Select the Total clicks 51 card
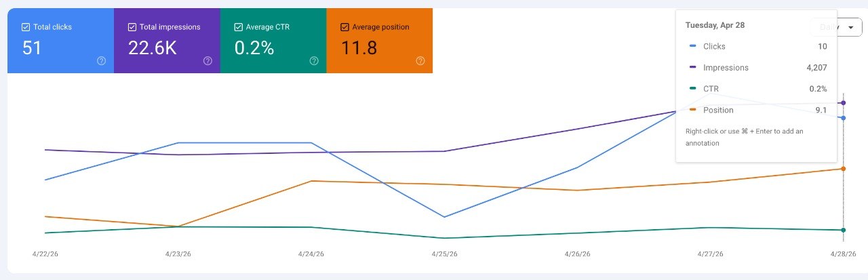Image resolution: width=868 pixels, height=280 pixels. pyautogui.click(x=60, y=41)
